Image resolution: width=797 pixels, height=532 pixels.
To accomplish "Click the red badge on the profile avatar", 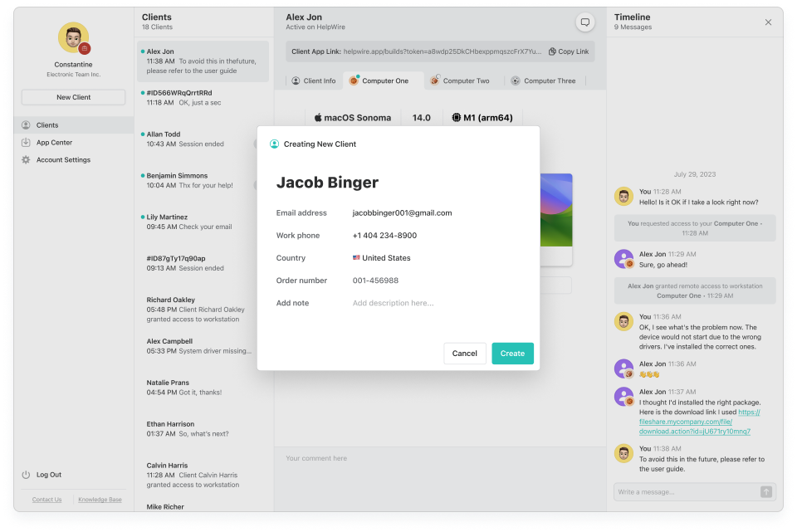I will (x=85, y=48).
